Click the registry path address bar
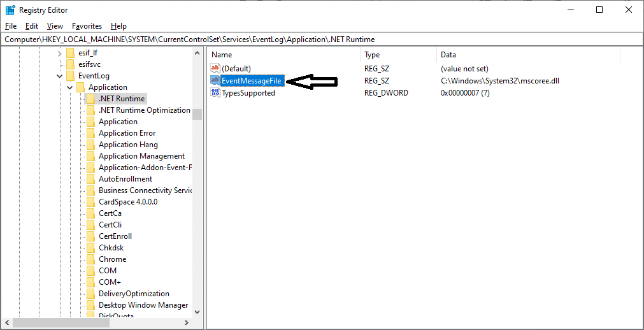Screen dimensions: 644x330 click(322, 39)
